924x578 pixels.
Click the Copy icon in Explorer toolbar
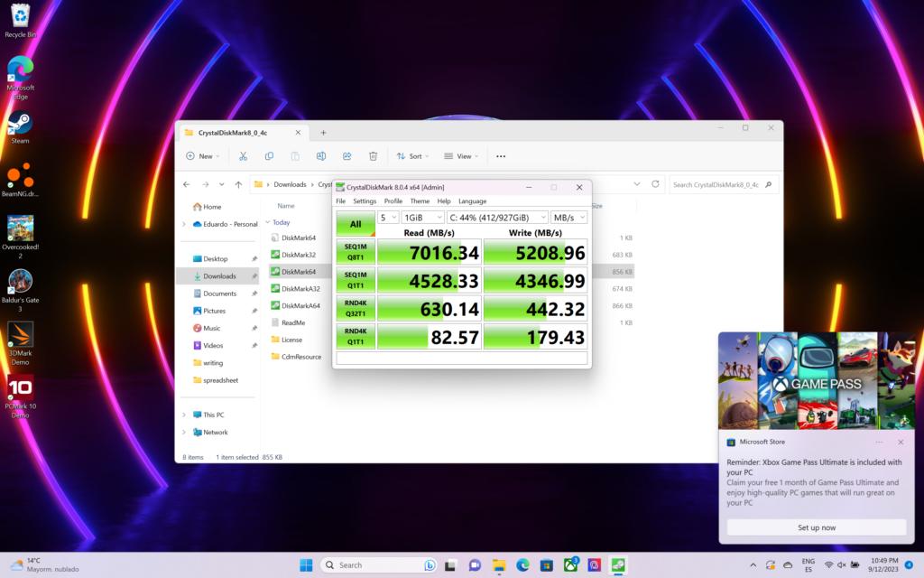(x=269, y=156)
